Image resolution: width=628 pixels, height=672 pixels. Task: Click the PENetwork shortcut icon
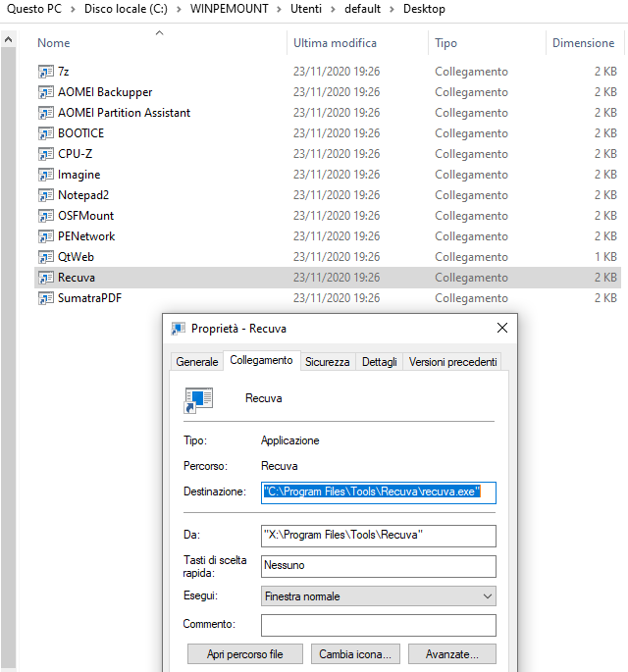pyautogui.click(x=46, y=236)
